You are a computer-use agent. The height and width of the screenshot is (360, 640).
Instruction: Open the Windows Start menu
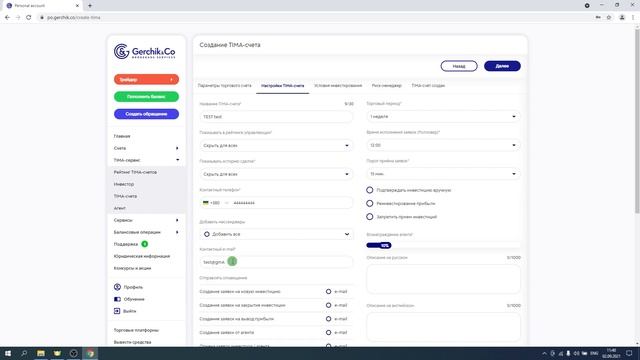(x=8, y=353)
